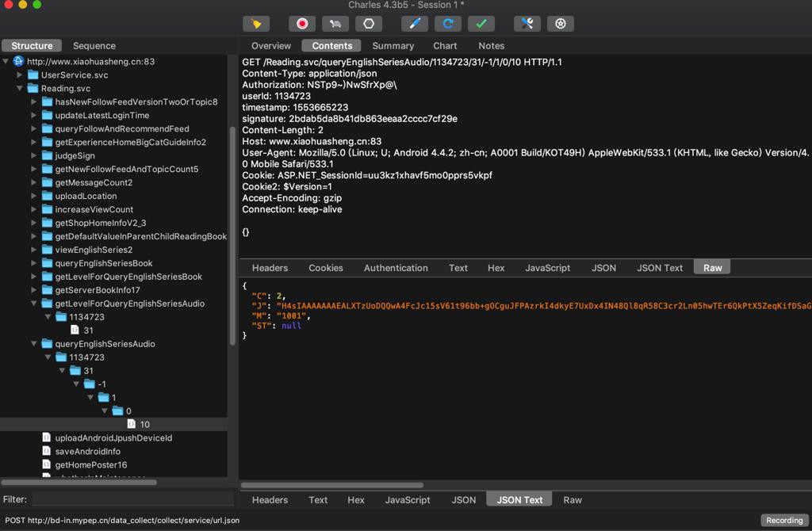The height and width of the screenshot is (531, 812).
Task: Click the folder icon next to uploadLocation
Action: pos(47,196)
